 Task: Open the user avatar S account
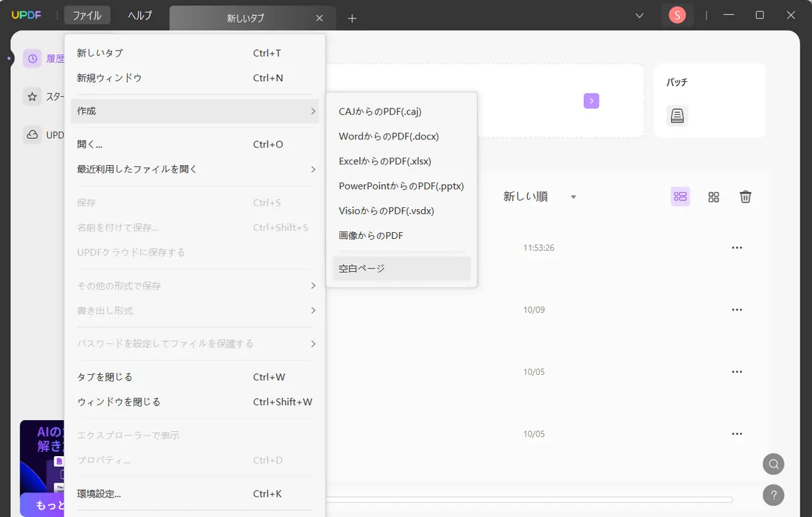[677, 15]
